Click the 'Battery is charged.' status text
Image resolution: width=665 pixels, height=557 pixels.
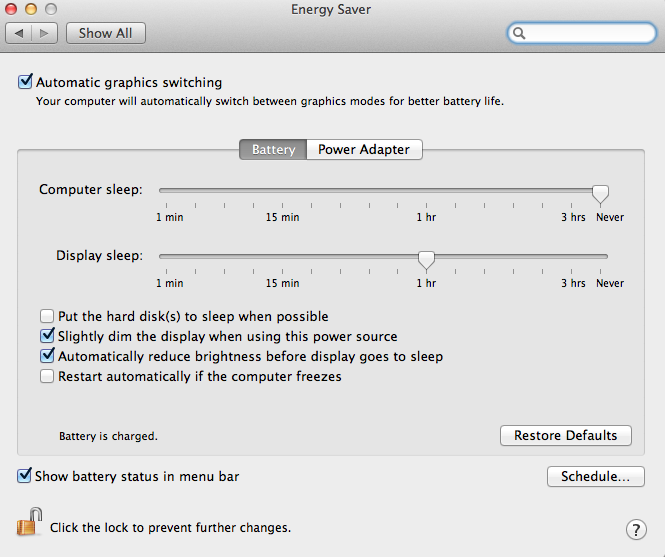tap(108, 436)
